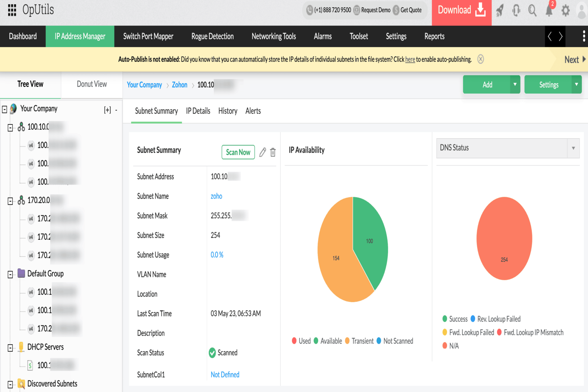The width and height of the screenshot is (588, 392).
Task: Open the Add button dropdown arrow
Action: 515,85
